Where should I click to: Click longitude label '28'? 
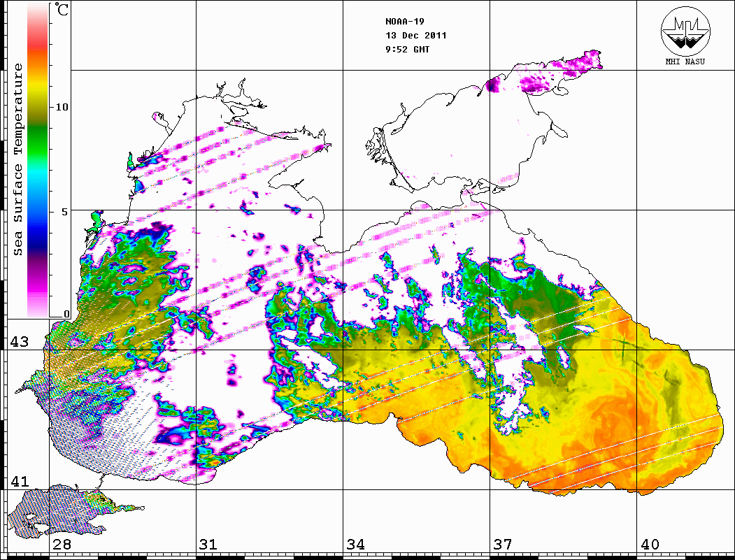click(62, 544)
